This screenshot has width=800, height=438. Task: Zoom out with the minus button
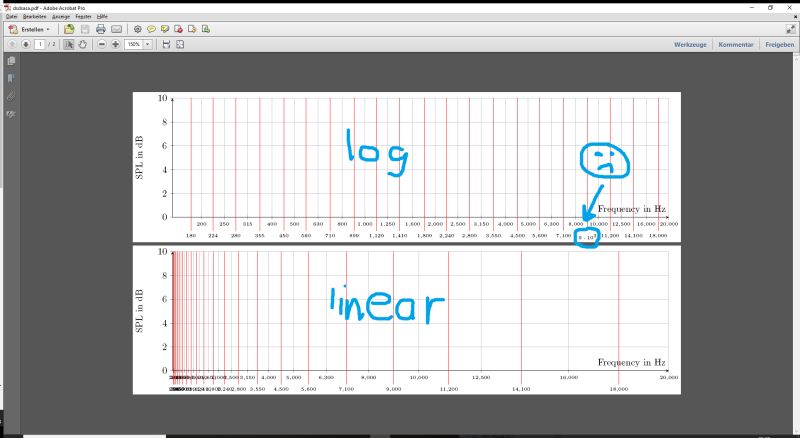pos(102,44)
